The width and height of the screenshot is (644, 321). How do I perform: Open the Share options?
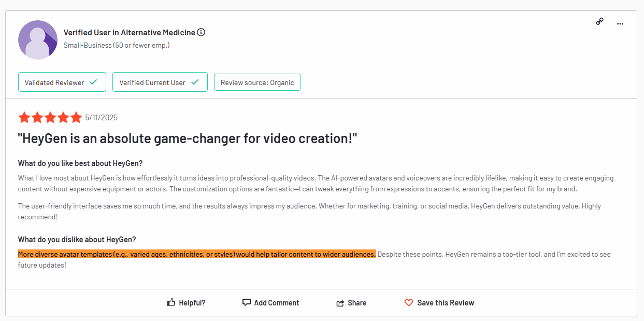coord(351,303)
